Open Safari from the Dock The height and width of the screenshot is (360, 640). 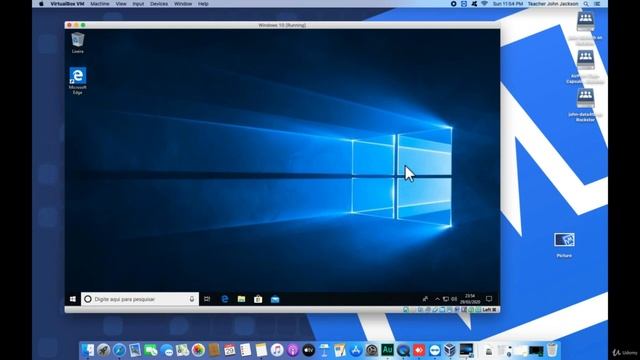coord(119,350)
